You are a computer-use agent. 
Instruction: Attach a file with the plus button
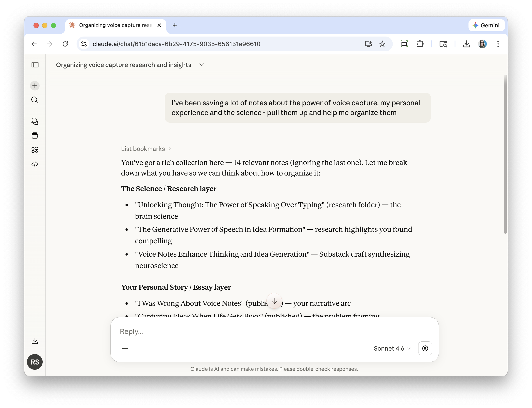pos(125,348)
